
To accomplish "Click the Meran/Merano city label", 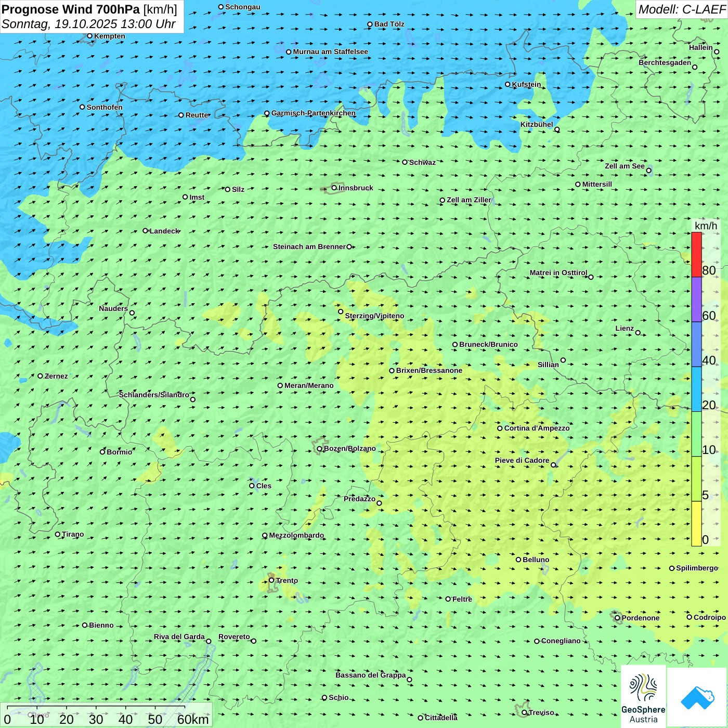I will (309, 385).
